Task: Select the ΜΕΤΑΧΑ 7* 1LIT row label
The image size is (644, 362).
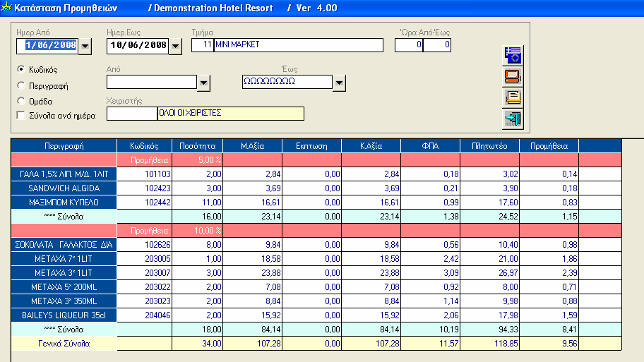Action: click(x=64, y=259)
